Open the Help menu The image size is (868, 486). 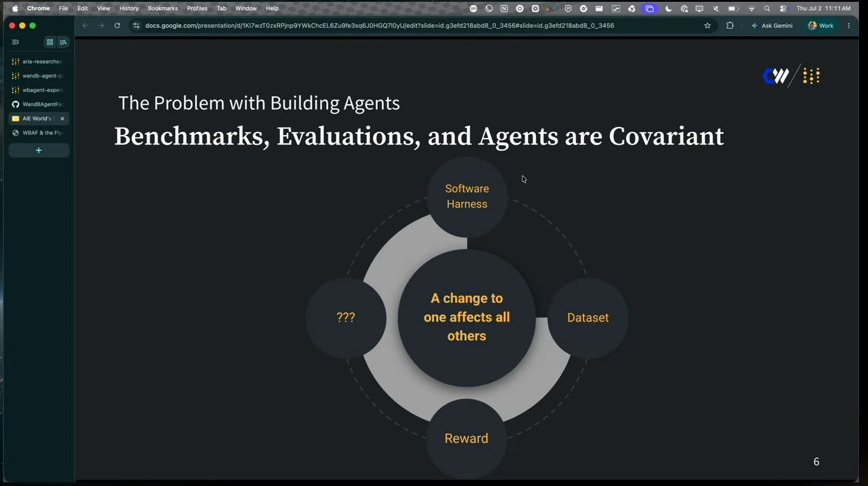tap(272, 8)
